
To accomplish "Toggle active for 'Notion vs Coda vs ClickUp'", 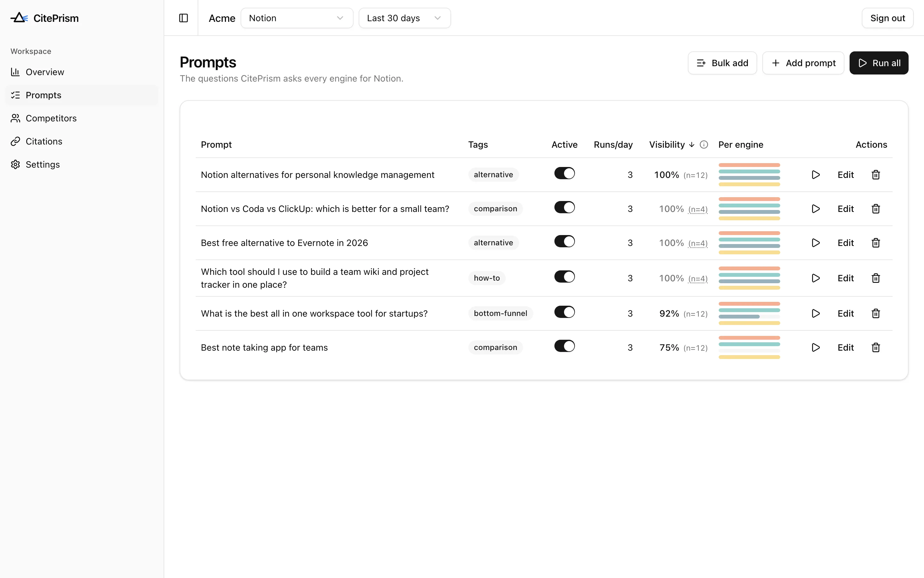I will pos(564,207).
